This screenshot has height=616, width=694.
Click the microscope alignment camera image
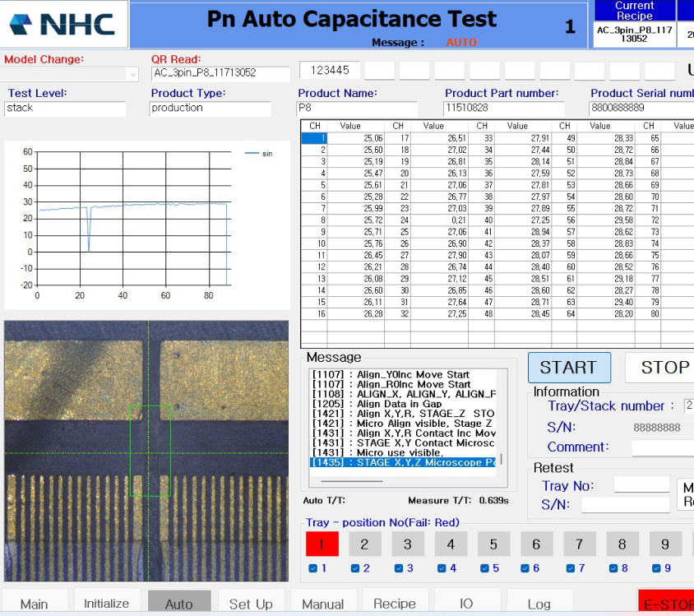pos(146,451)
